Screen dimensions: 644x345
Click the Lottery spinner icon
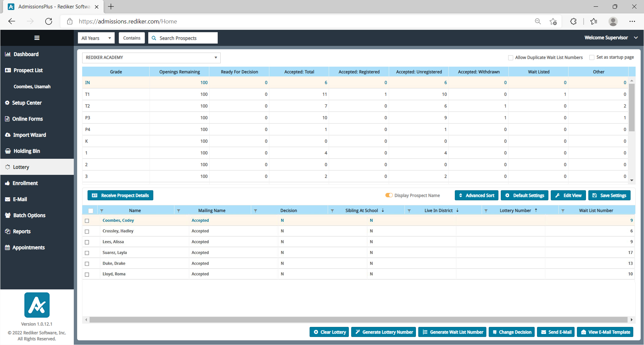8,167
